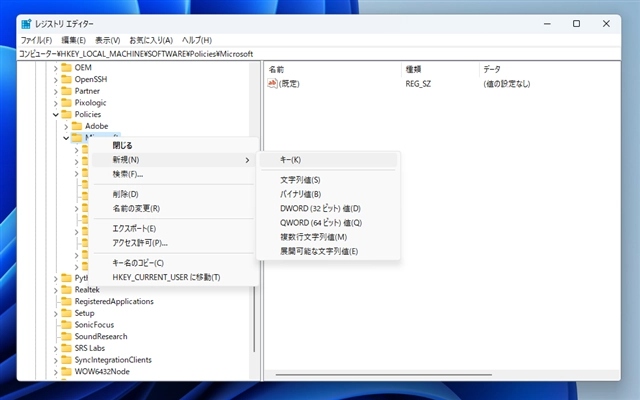Create a new キー(K) from the submenu
This screenshot has width=640, height=400.
click(x=328, y=160)
